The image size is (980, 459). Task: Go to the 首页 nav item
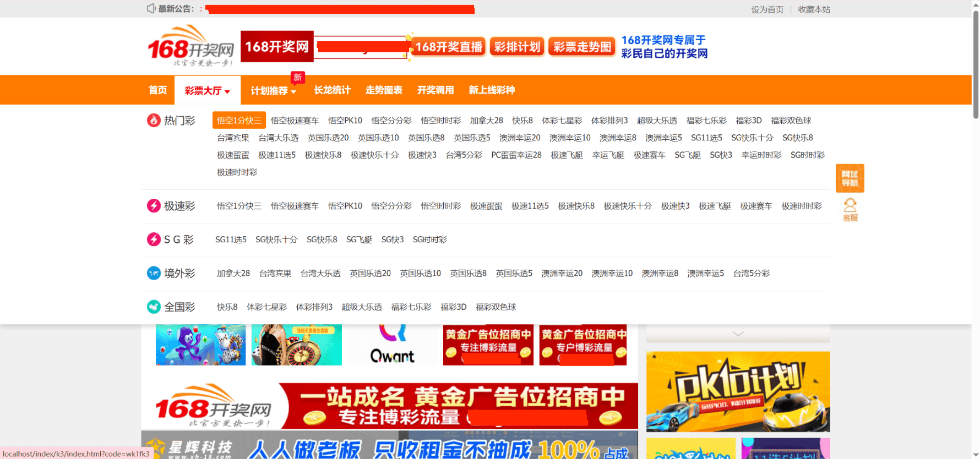(x=158, y=90)
